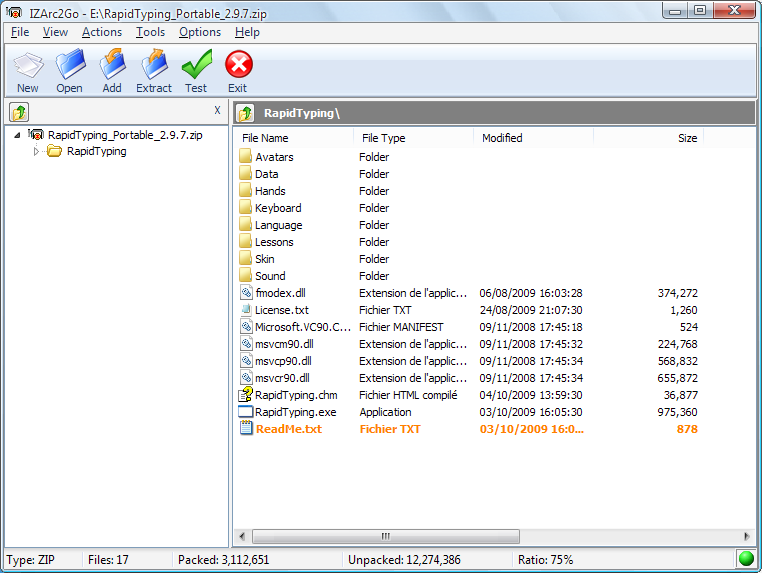Click Ratio: 75% in status bar
Screen dimensions: 762x573
click(545, 560)
